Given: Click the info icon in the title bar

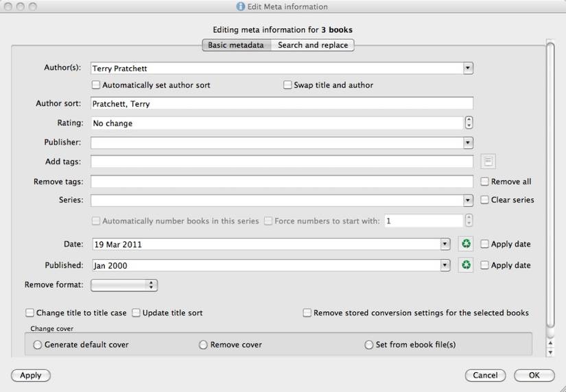Looking at the screenshot, I should tap(240, 6).
